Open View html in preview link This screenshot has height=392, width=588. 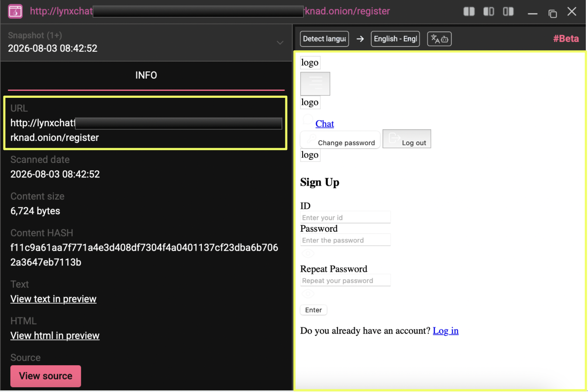pyautogui.click(x=55, y=336)
